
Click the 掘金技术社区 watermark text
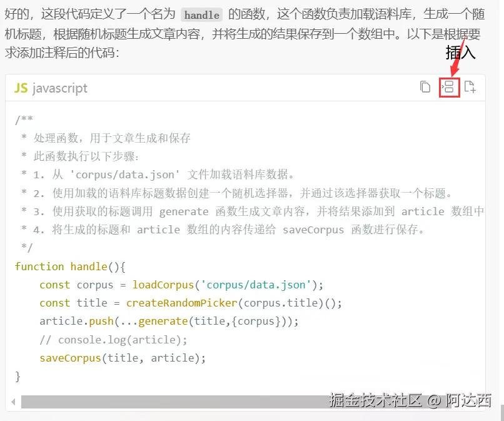pos(369,400)
